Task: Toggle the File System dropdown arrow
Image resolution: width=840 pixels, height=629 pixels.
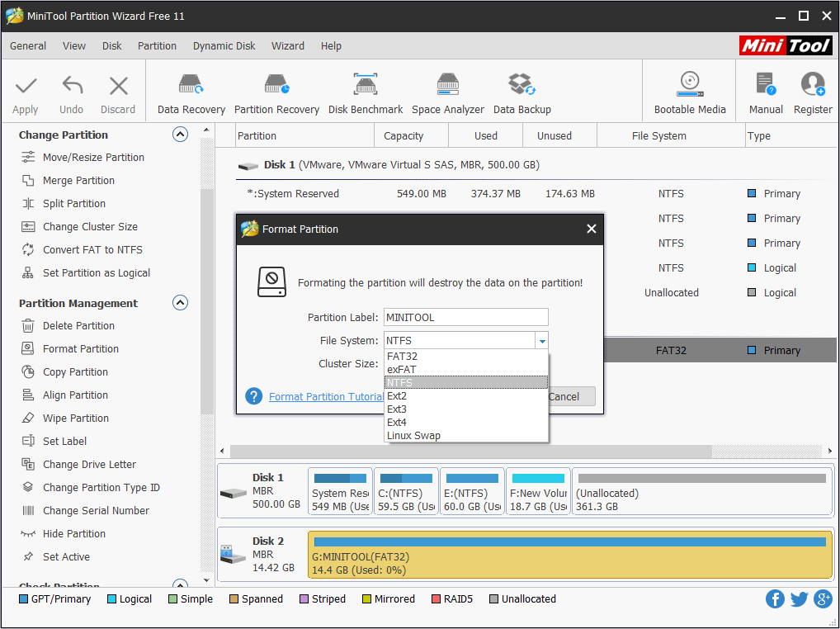Action: point(542,340)
